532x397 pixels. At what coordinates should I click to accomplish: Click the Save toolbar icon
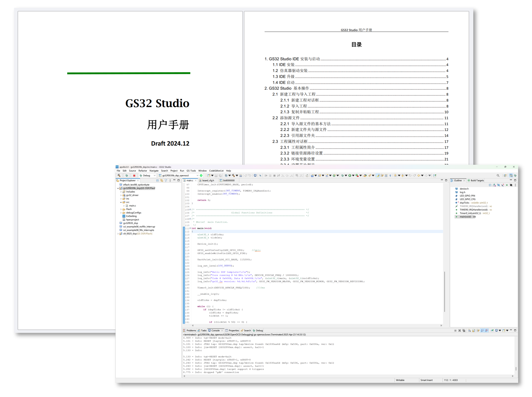[216, 175]
